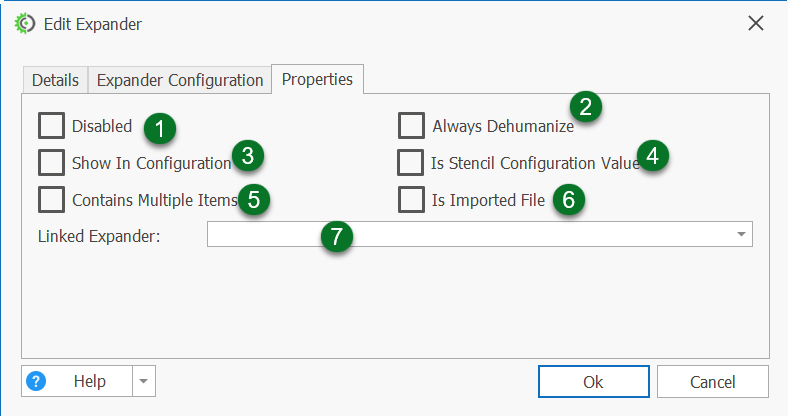Click the green number 2 callout badge
The height and width of the screenshot is (416, 788).
[x=586, y=106]
